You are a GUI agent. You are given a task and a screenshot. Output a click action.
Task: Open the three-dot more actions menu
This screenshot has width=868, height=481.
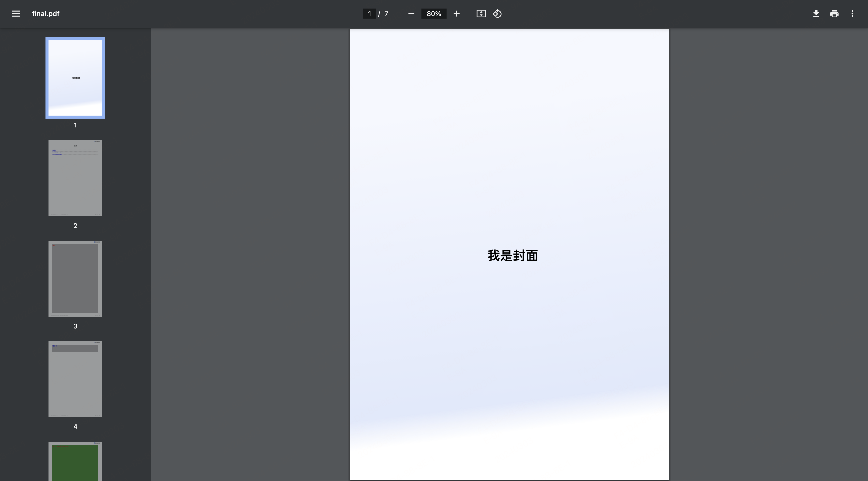[852, 14]
